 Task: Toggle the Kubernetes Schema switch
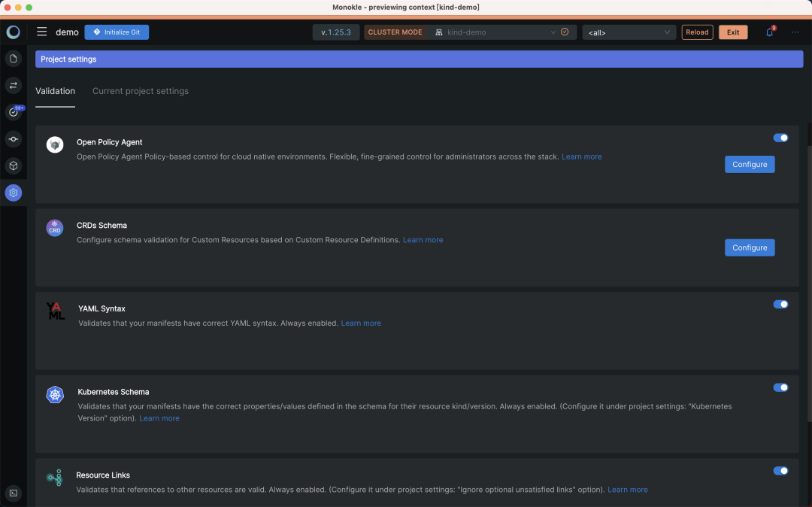click(x=780, y=388)
